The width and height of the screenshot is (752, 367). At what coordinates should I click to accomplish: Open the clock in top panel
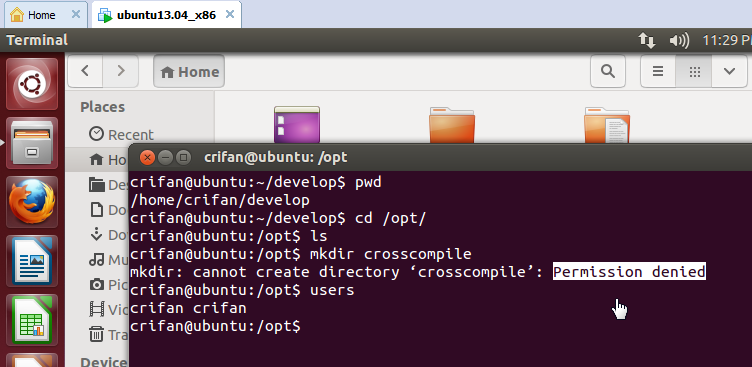(x=727, y=40)
